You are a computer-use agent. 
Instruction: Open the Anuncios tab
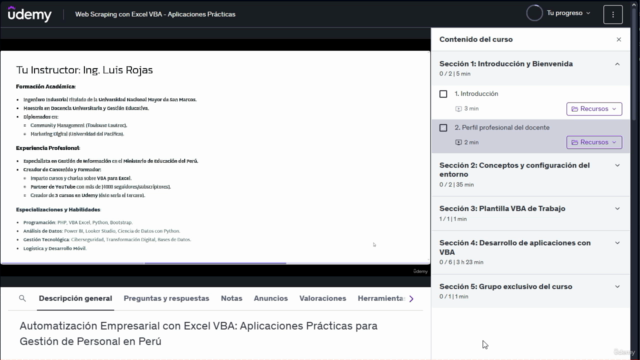point(271,299)
